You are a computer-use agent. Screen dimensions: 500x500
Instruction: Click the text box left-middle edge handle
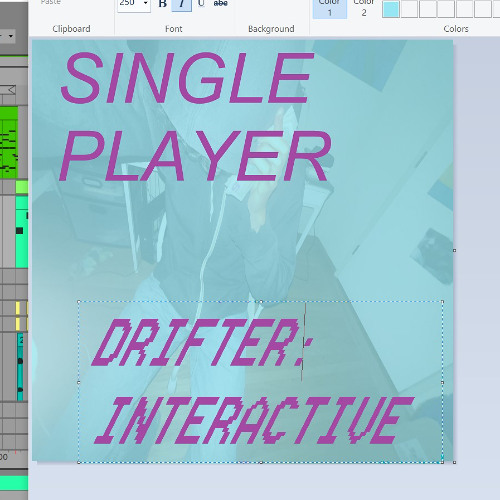(x=79, y=382)
